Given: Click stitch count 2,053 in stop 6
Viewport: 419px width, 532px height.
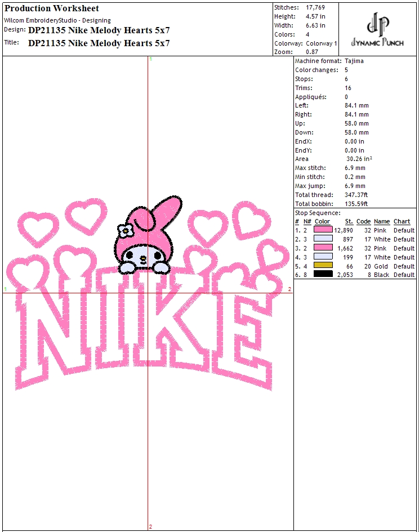Looking at the screenshot, I should click(345, 275).
